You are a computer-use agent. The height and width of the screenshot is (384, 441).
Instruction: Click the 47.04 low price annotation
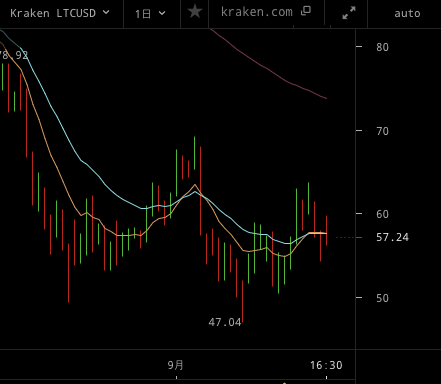pyautogui.click(x=225, y=322)
